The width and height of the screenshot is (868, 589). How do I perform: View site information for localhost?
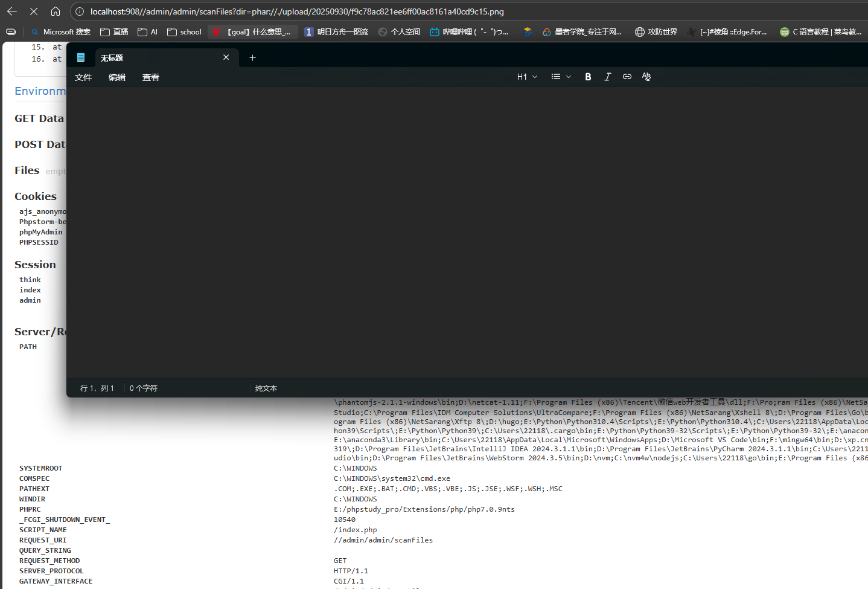pos(80,11)
